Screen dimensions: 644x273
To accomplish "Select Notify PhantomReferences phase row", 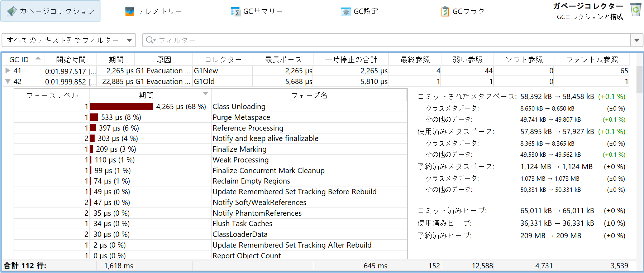I will (211, 213).
